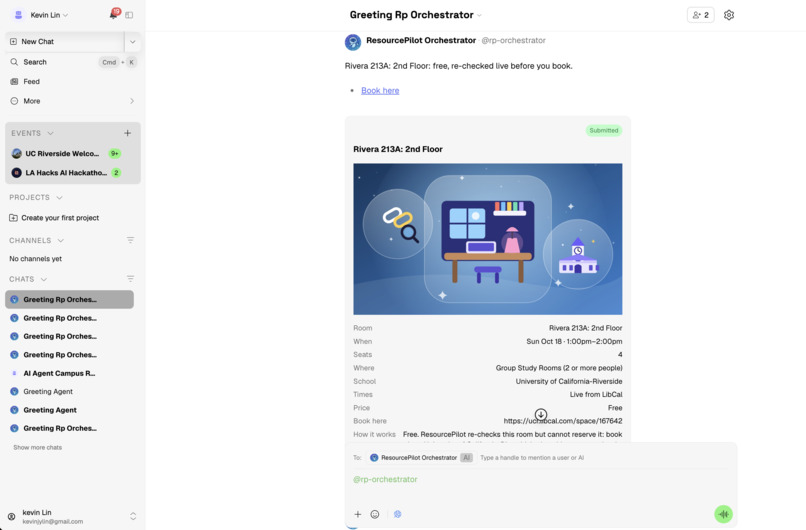Image resolution: width=806 pixels, height=530 pixels.
Task: Add attachment with plus icon
Action: click(x=358, y=514)
